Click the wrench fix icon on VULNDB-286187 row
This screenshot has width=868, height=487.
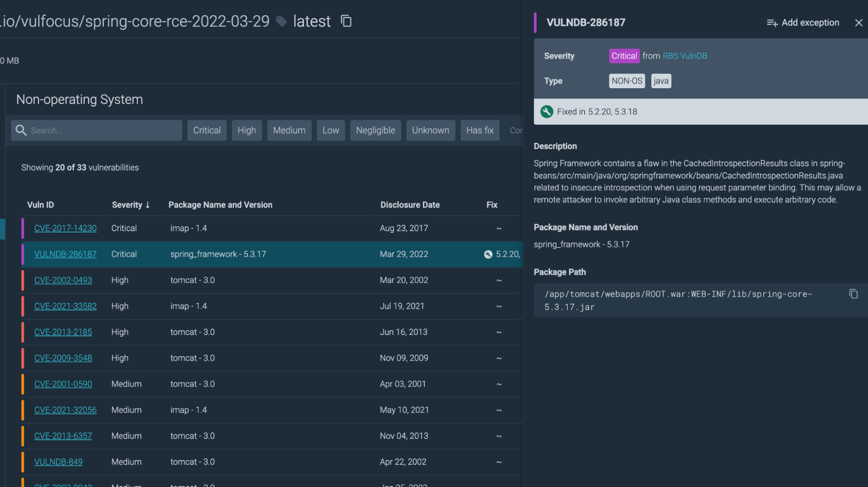coord(487,254)
